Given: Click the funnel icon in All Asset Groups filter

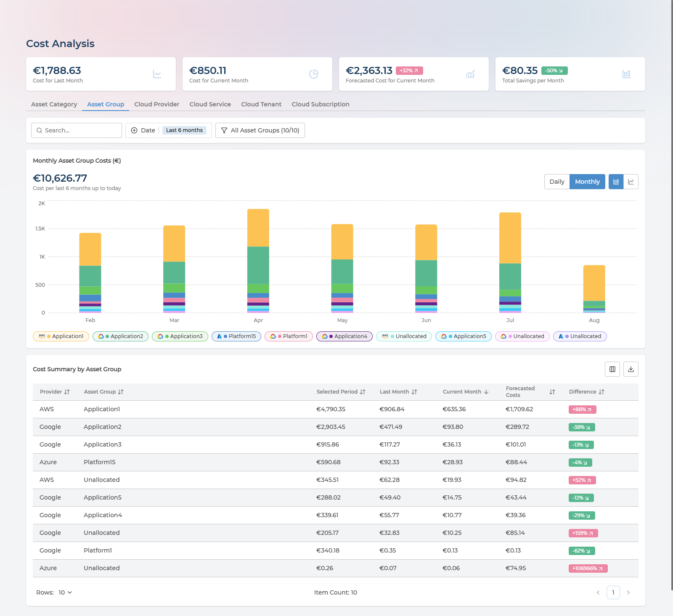Looking at the screenshot, I should 224,130.
